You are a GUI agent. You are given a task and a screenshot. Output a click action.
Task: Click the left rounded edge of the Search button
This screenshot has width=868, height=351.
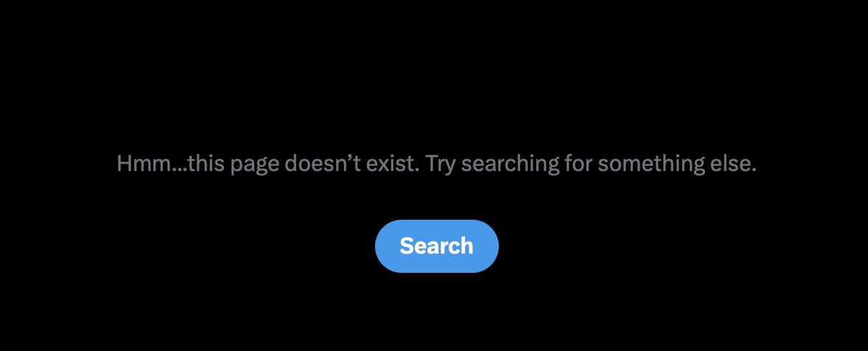[383, 246]
